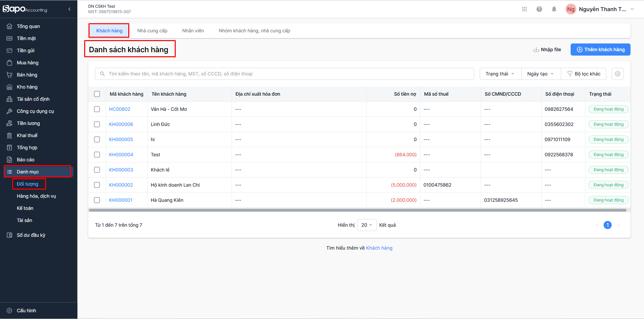Click the Bán hàng cart icon
Image resolution: width=644 pixels, height=319 pixels.
pos(9,75)
